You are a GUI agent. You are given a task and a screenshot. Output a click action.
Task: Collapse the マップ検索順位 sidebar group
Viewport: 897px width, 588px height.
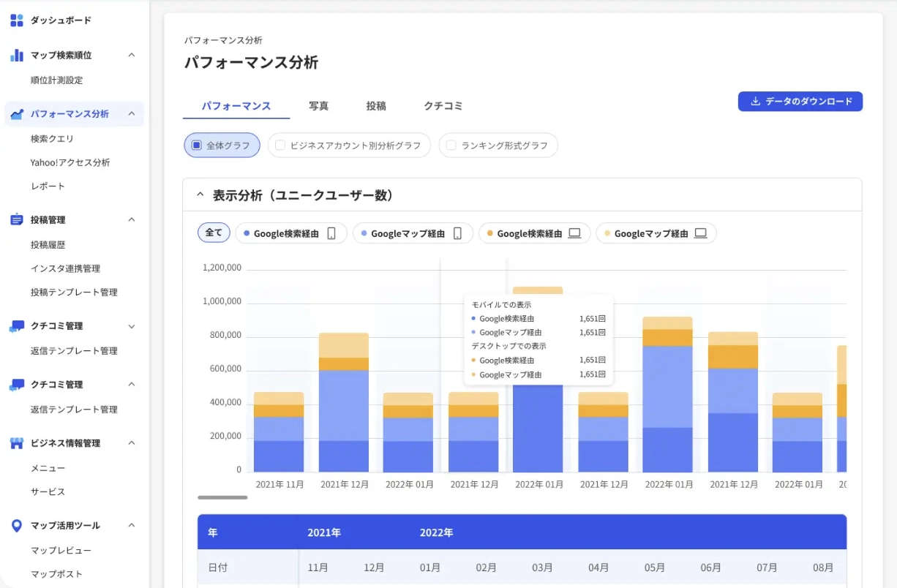coord(132,56)
